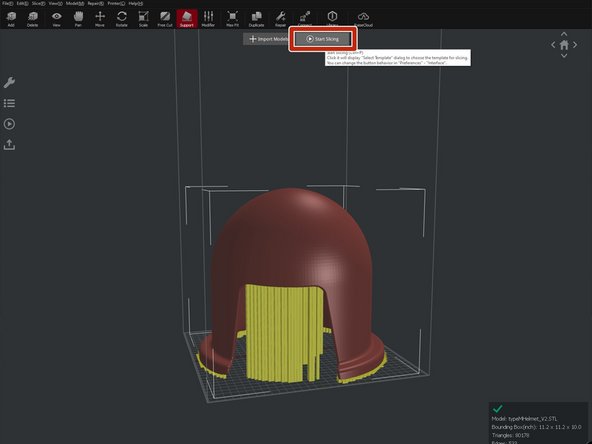Click the Repair wrench toolbar icon
The image size is (592, 444).
point(280,18)
